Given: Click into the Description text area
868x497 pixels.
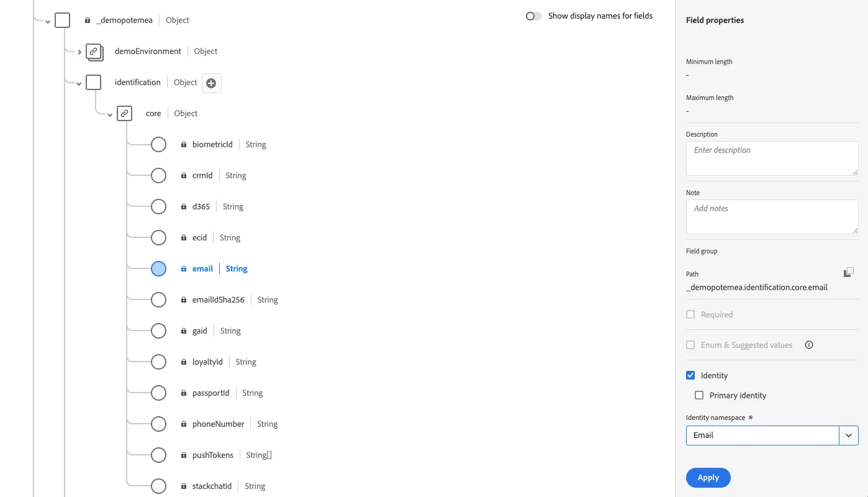Looking at the screenshot, I should 772,158.
